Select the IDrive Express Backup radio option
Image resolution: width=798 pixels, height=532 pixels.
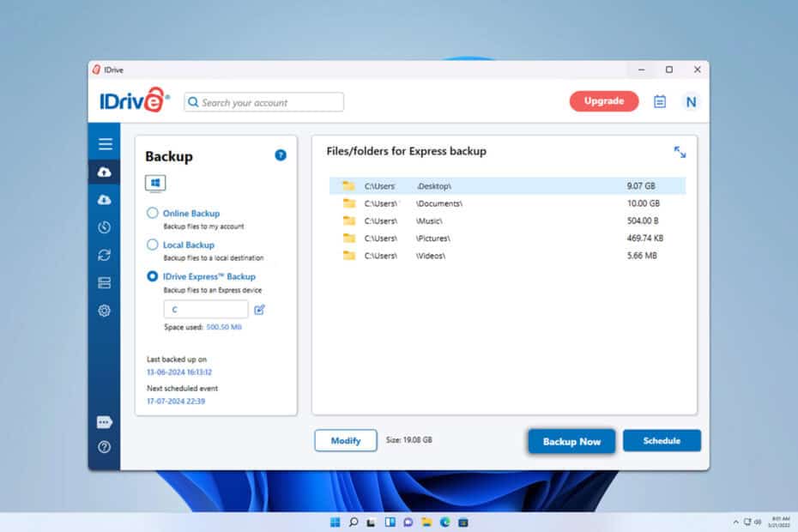pos(152,276)
